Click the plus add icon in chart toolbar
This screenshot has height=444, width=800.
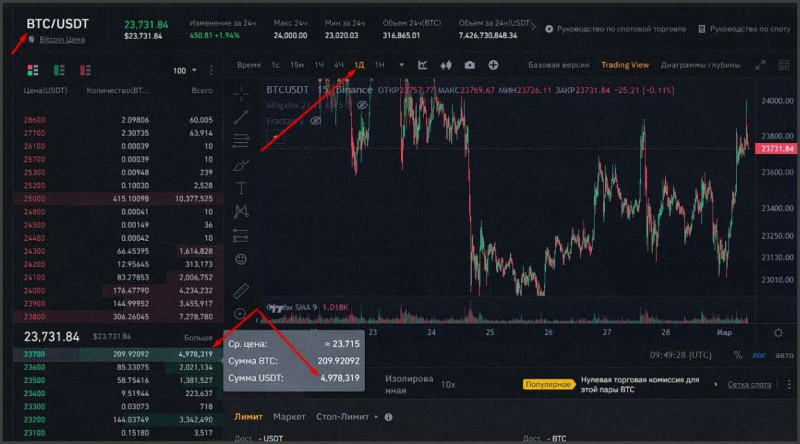point(493,65)
